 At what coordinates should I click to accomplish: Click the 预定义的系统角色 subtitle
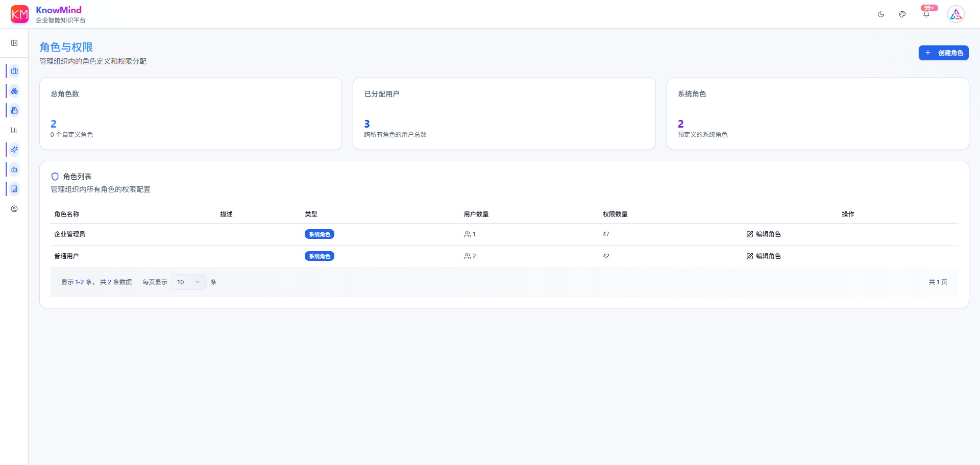point(702,135)
